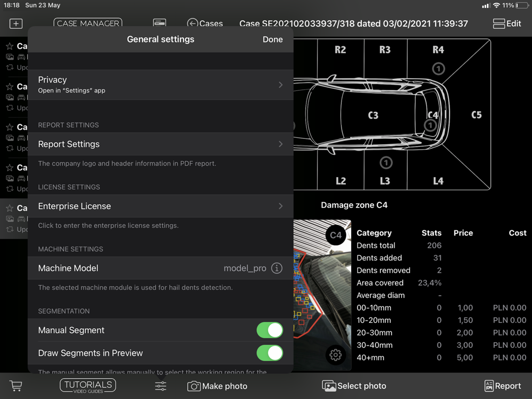
Task: Tap the Edit button
Action: [507, 23]
